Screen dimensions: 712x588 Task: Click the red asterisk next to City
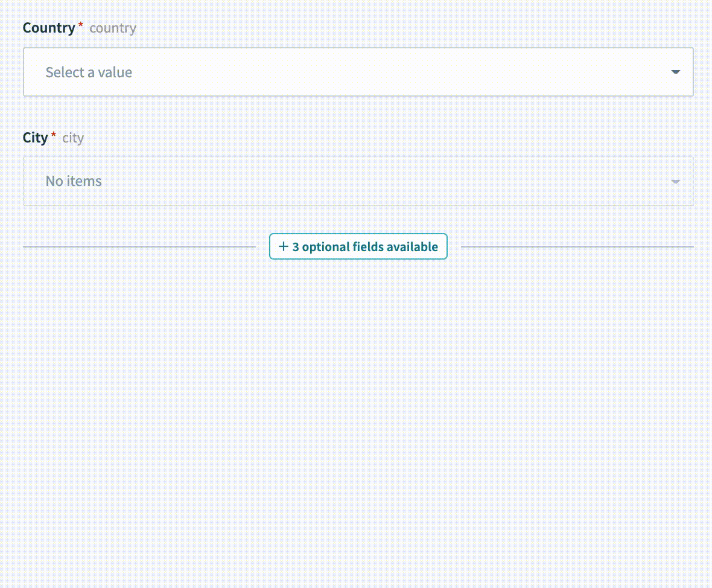point(54,136)
